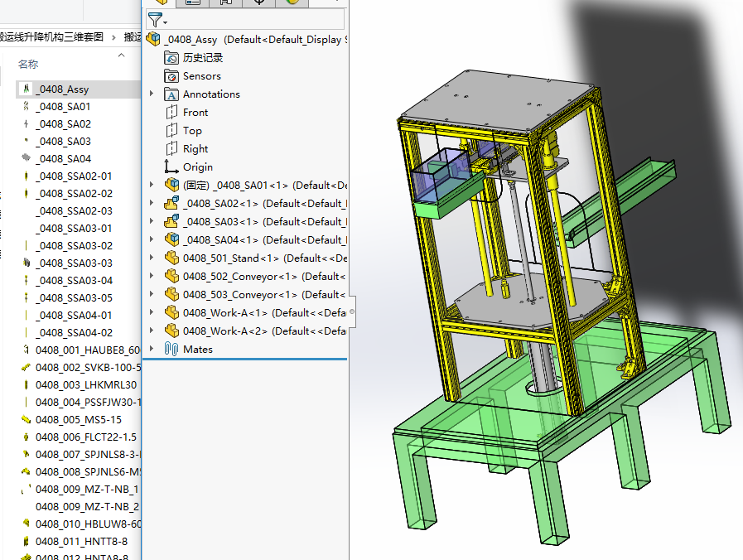Expand the 0408_501_Stand component
Screen dimensions: 743x560
[152, 258]
